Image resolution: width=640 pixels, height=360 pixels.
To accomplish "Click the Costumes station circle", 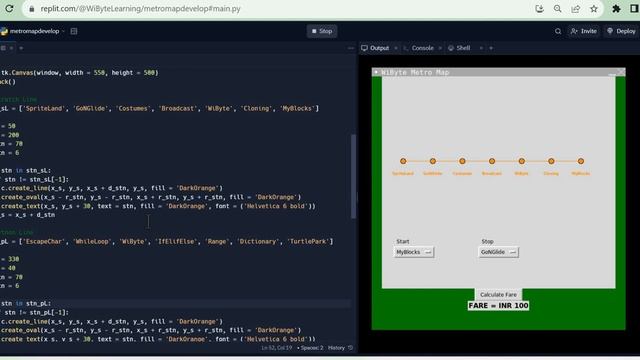I will 462,161.
